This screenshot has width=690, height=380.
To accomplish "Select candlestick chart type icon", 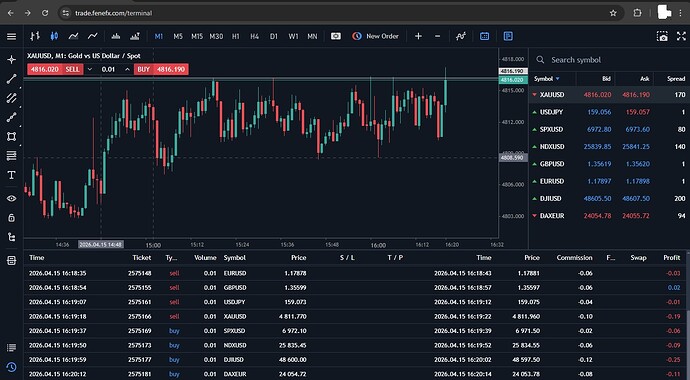I will click(x=54, y=37).
